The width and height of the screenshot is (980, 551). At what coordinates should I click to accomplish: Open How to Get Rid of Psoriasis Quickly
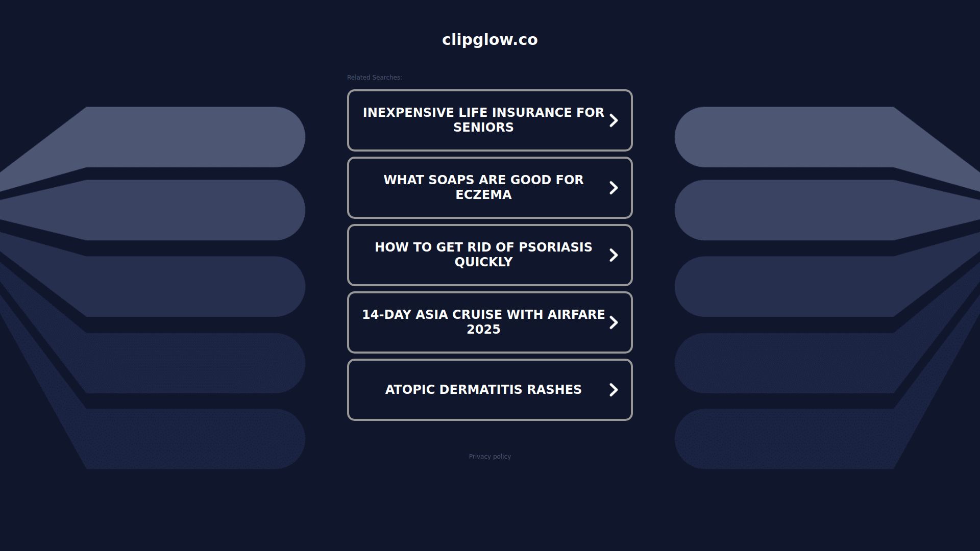pos(483,255)
